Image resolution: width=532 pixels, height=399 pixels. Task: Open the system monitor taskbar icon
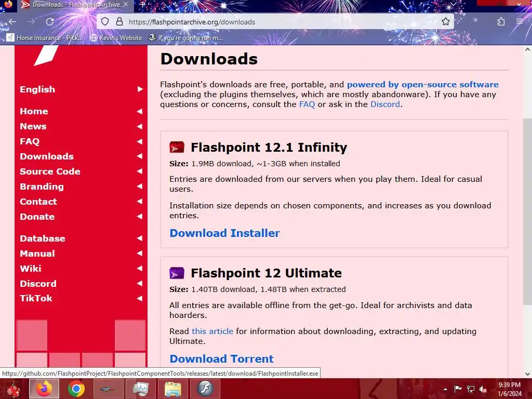(x=141, y=389)
